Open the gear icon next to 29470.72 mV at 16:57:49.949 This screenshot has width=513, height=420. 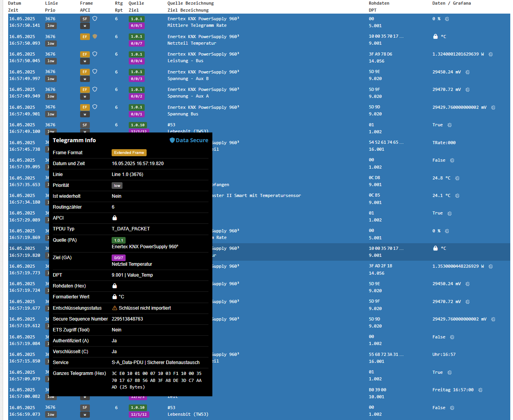pyautogui.click(x=467, y=90)
